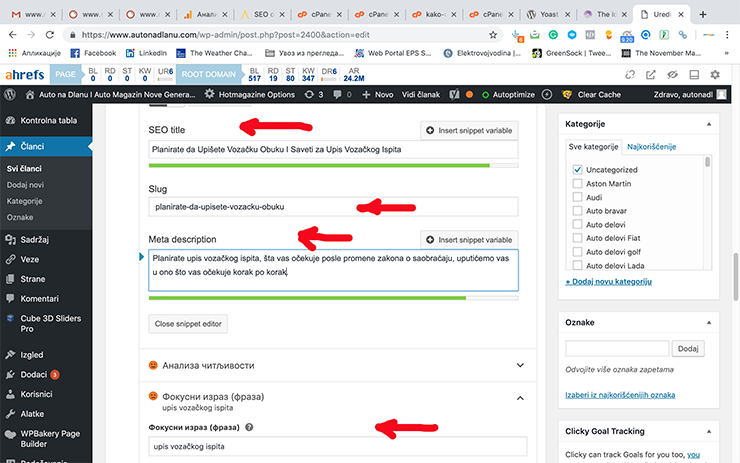This screenshot has height=463, width=740.
Task: Uncheck the Uncategorized category
Action: [x=577, y=170]
